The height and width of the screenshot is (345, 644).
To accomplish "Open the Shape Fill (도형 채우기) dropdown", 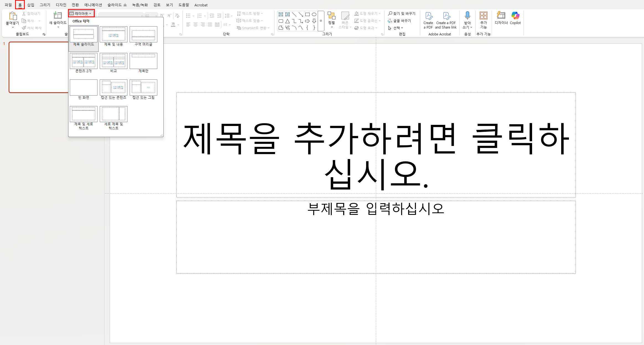I will [368, 14].
